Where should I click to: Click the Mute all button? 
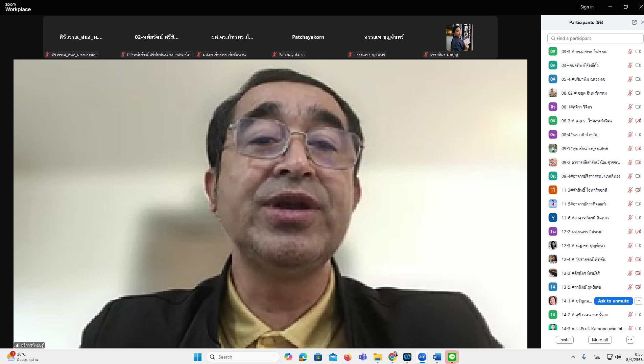click(x=600, y=340)
